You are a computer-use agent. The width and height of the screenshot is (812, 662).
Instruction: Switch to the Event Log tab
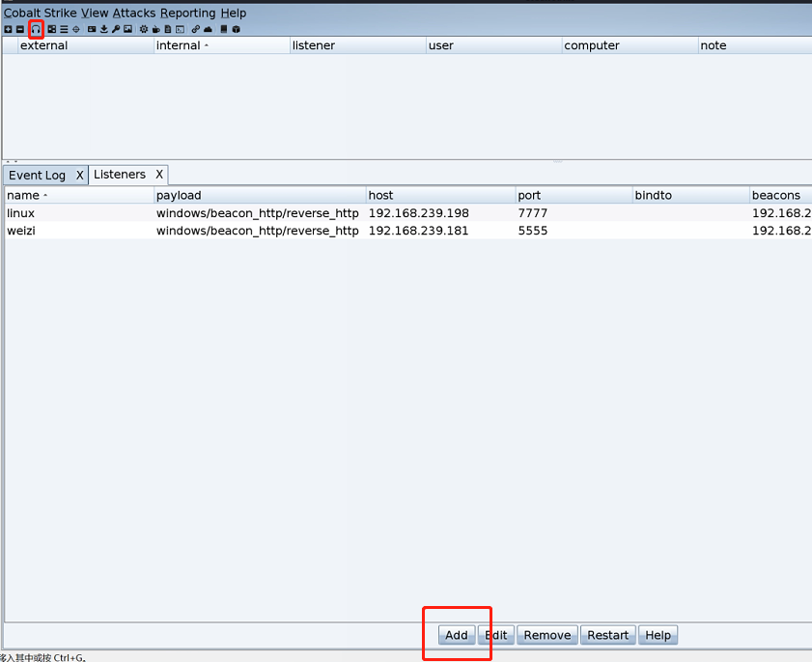click(37, 175)
